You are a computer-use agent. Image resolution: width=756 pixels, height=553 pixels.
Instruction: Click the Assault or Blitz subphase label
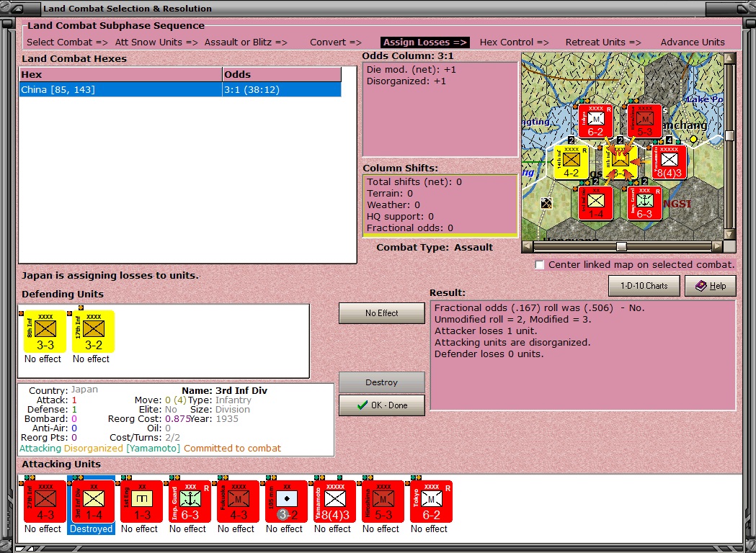(x=246, y=42)
